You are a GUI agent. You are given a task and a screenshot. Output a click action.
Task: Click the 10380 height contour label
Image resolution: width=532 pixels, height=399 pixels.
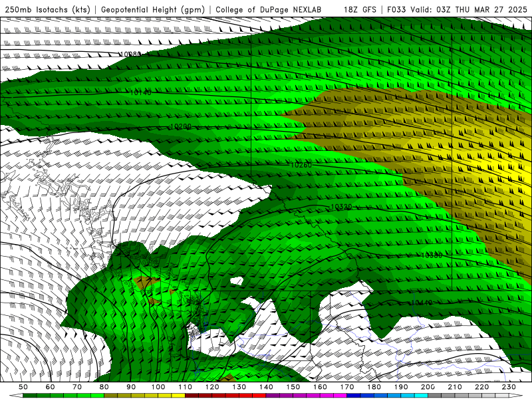click(432, 255)
